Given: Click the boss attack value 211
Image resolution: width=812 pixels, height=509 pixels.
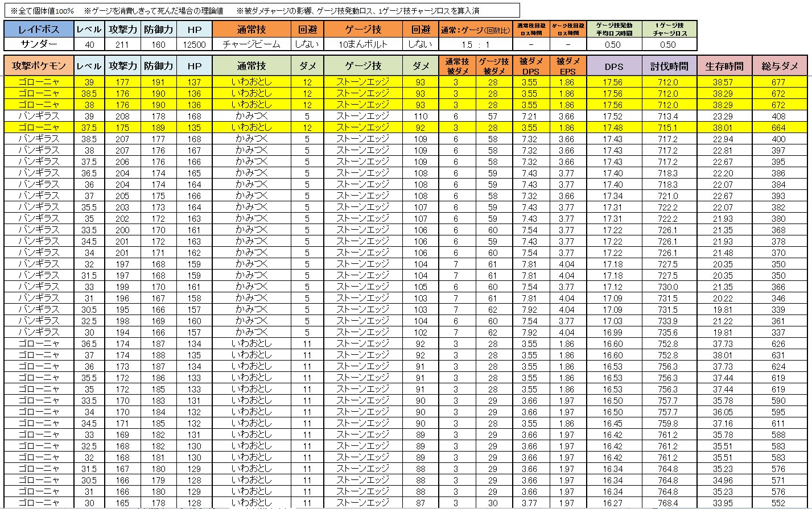Looking at the screenshot, I should click(x=123, y=44).
